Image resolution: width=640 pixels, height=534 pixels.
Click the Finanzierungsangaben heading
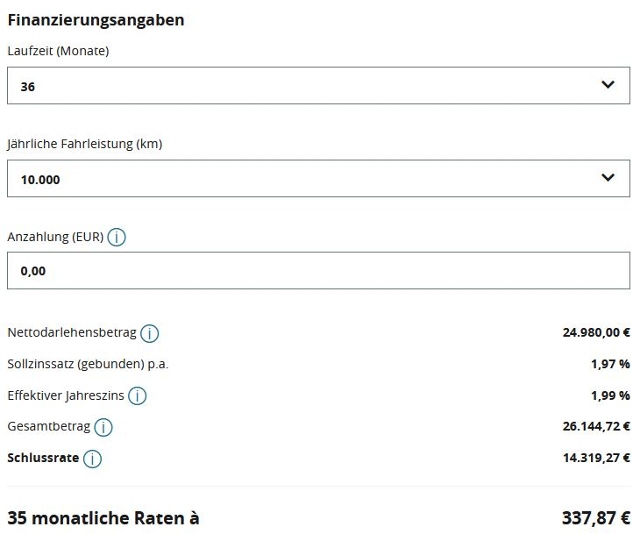(x=96, y=20)
